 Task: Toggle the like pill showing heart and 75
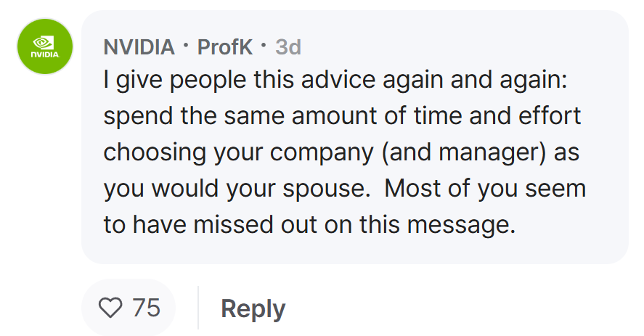pyautogui.click(x=129, y=308)
